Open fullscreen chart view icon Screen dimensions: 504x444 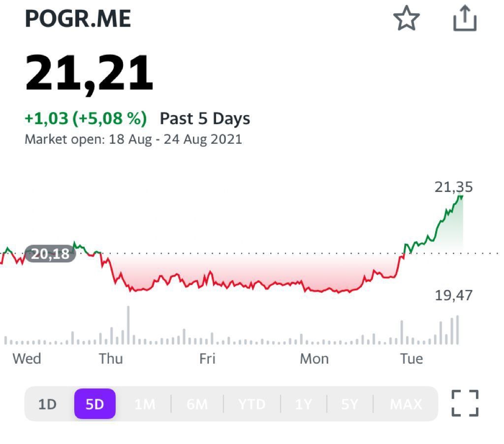click(x=465, y=404)
